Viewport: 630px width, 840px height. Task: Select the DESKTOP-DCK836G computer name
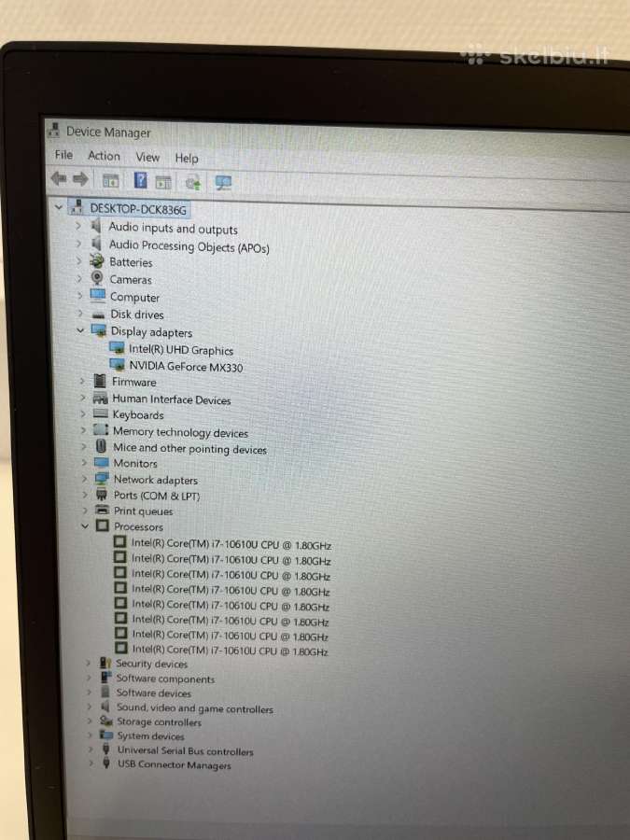coord(138,209)
